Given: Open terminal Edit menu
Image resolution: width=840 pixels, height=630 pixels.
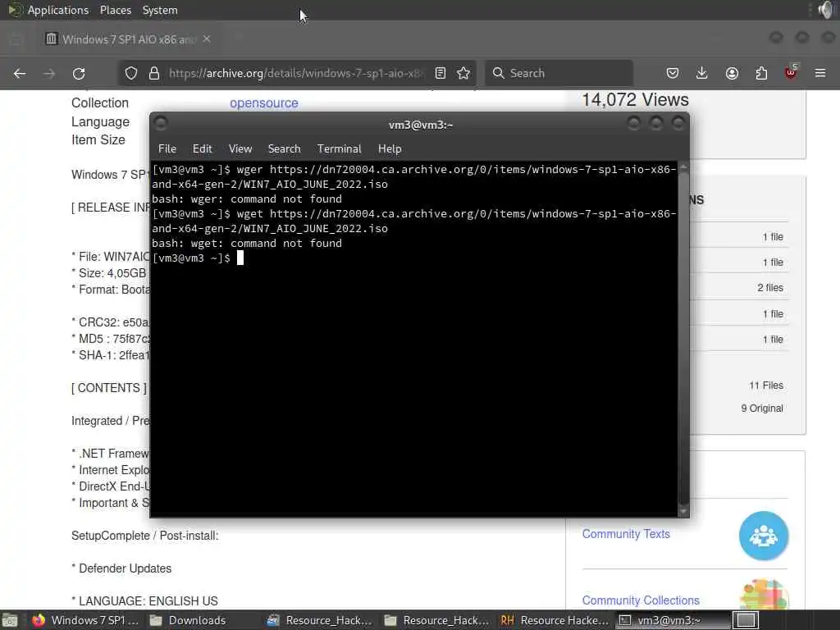Looking at the screenshot, I should point(203,149).
